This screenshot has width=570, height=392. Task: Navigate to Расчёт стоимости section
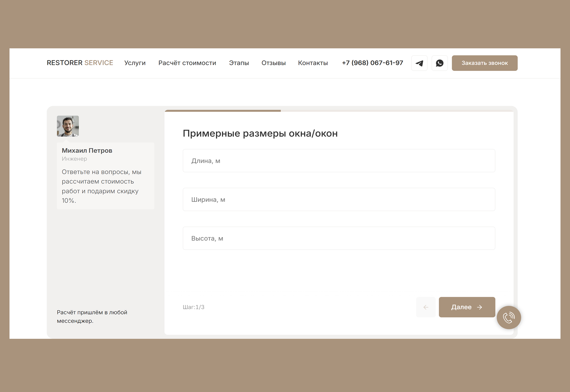click(x=187, y=63)
